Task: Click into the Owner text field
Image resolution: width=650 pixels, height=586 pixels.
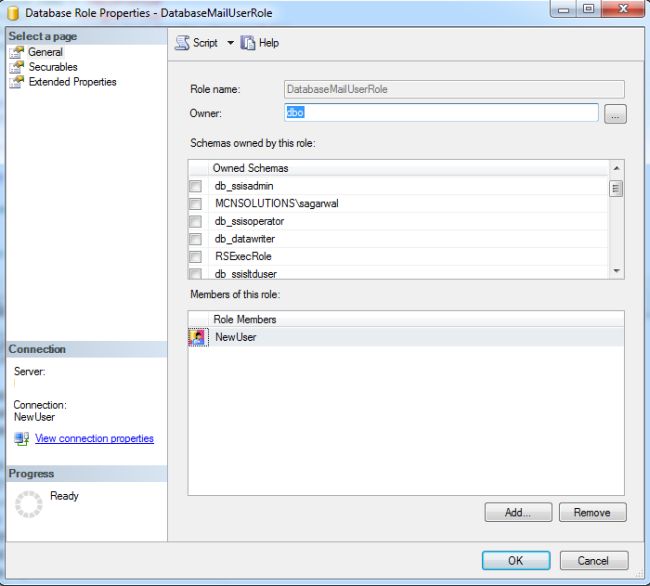Action: tap(441, 113)
